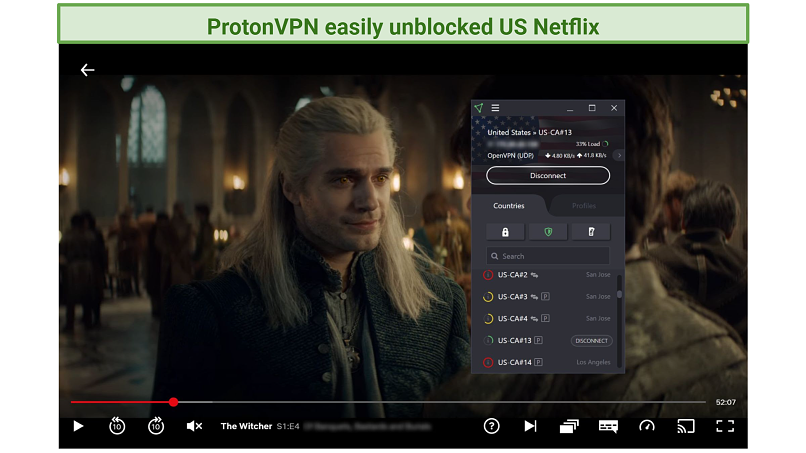
Task: Close the ProtonVPN window
Action: point(614,108)
